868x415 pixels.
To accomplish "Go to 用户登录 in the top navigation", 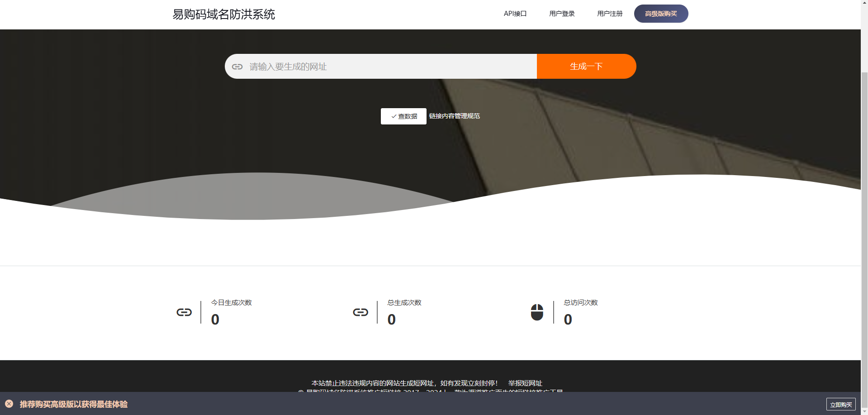I will click(562, 14).
